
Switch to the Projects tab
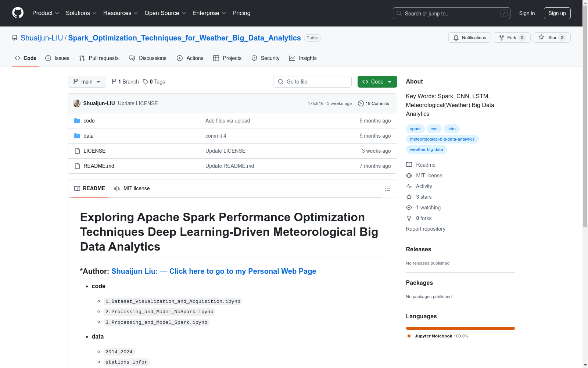tap(227, 58)
